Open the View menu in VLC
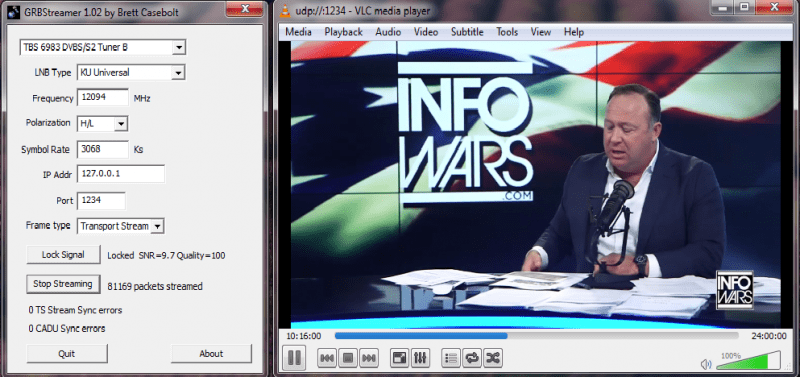Image resolution: width=800 pixels, height=377 pixels. (x=541, y=32)
